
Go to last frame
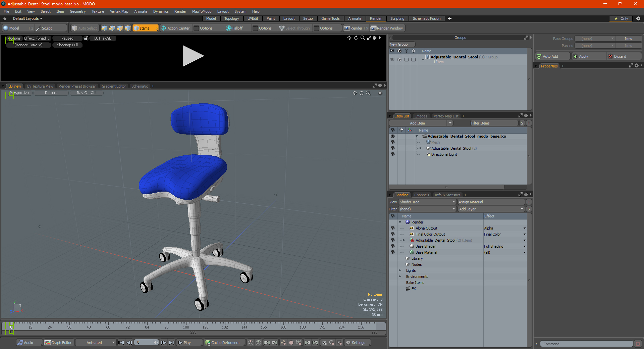pos(171,343)
